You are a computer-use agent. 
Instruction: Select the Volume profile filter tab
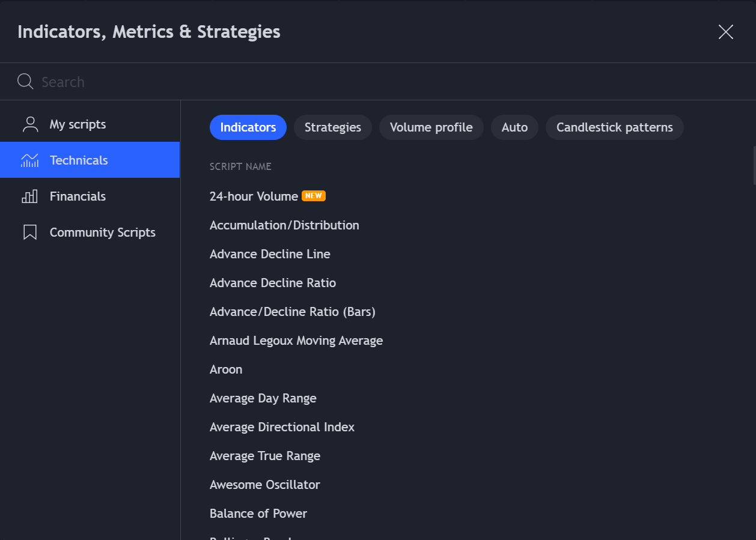coord(431,127)
